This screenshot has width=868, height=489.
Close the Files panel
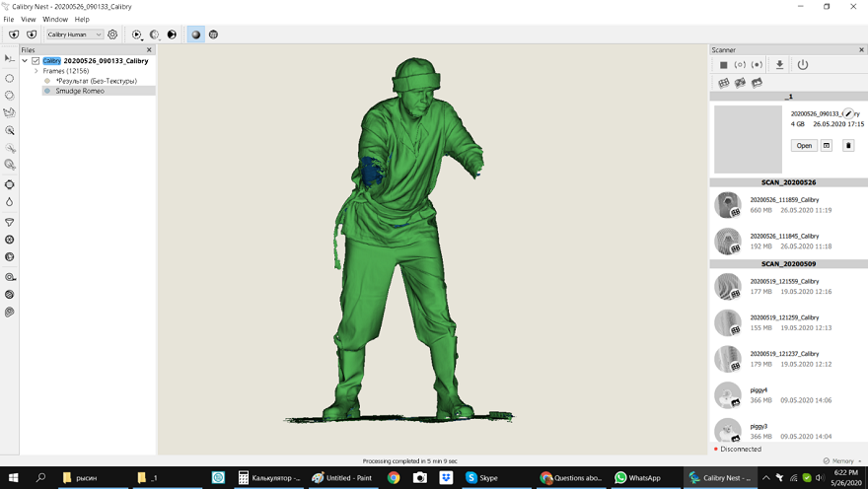coord(149,49)
